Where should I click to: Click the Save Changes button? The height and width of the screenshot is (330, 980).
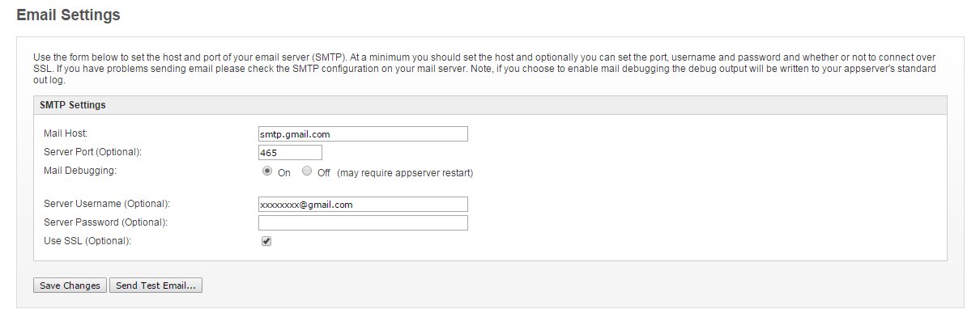point(70,286)
